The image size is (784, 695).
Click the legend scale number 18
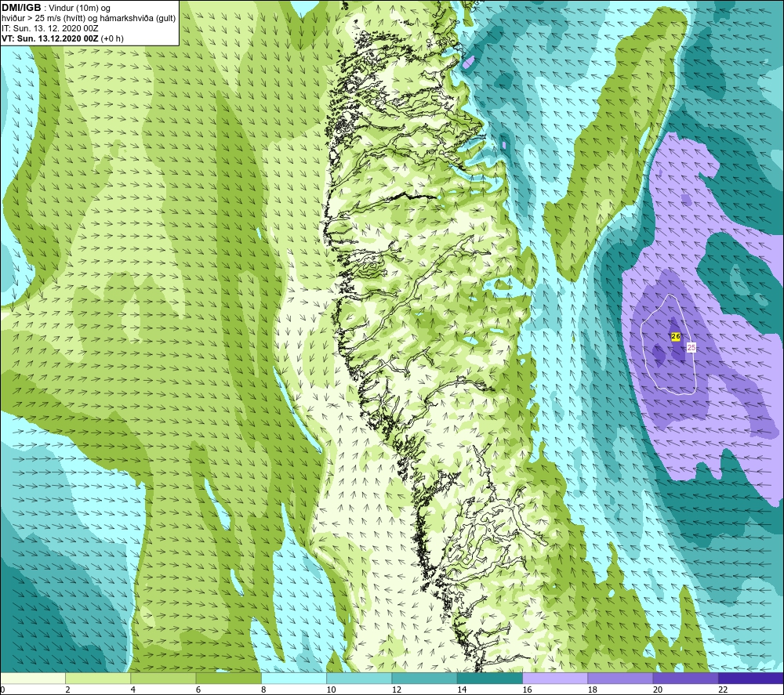point(593,690)
